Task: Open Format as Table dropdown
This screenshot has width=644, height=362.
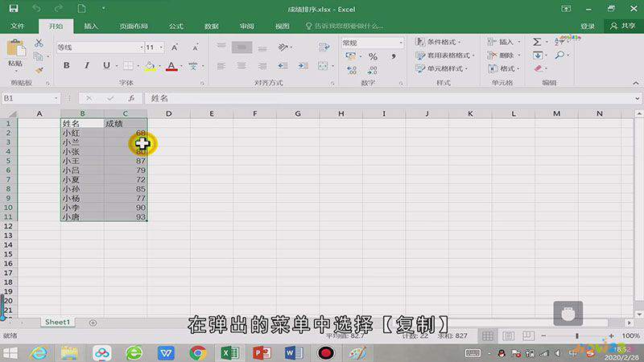Action: pos(445,55)
